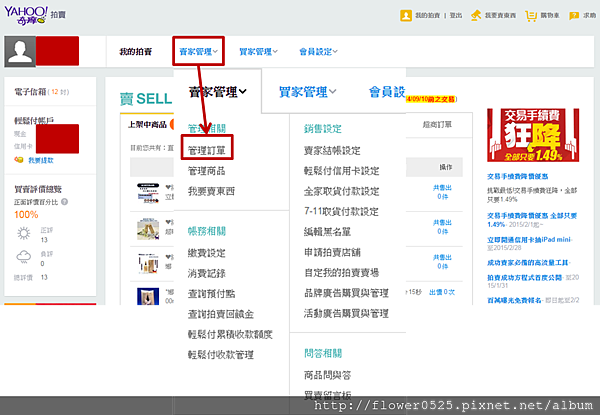Open 我的拍賣 tab in navigation bar
This screenshot has width=600, height=415.
[x=135, y=51]
